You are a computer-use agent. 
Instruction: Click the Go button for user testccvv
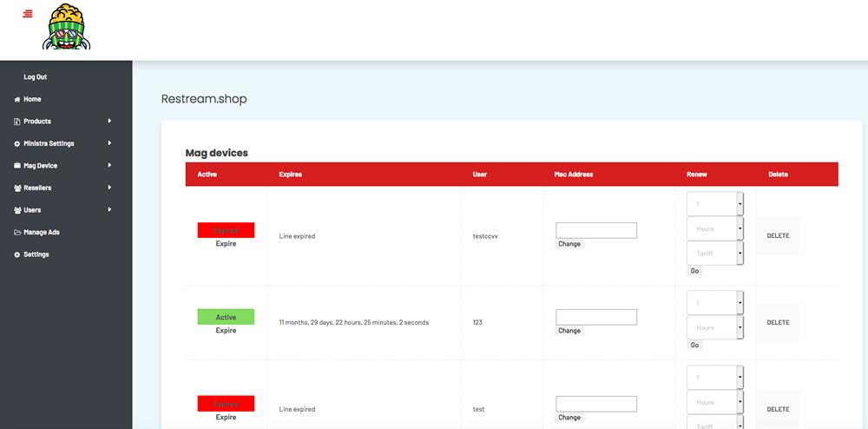pyautogui.click(x=694, y=271)
